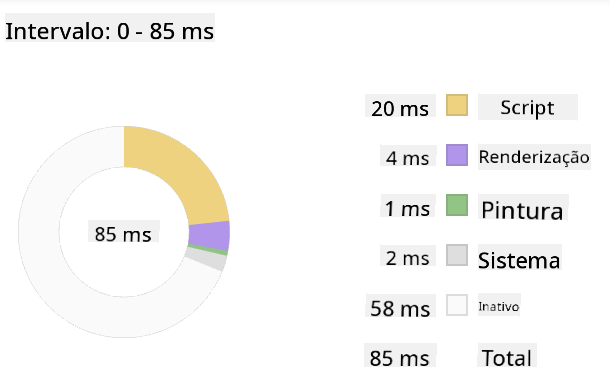Viewport: 610px width, 378px height.
Task: Click the gray Sistema slice of donut
Action: coord(206,259)
